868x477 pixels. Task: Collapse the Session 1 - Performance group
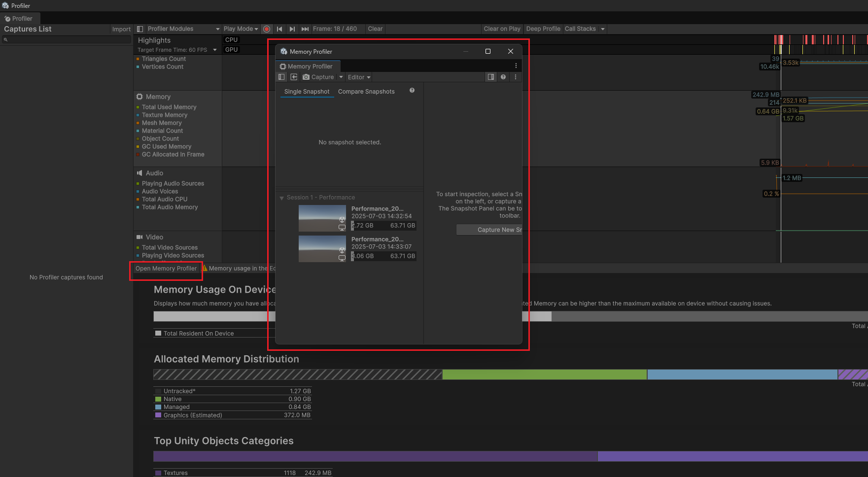[282, 198]
